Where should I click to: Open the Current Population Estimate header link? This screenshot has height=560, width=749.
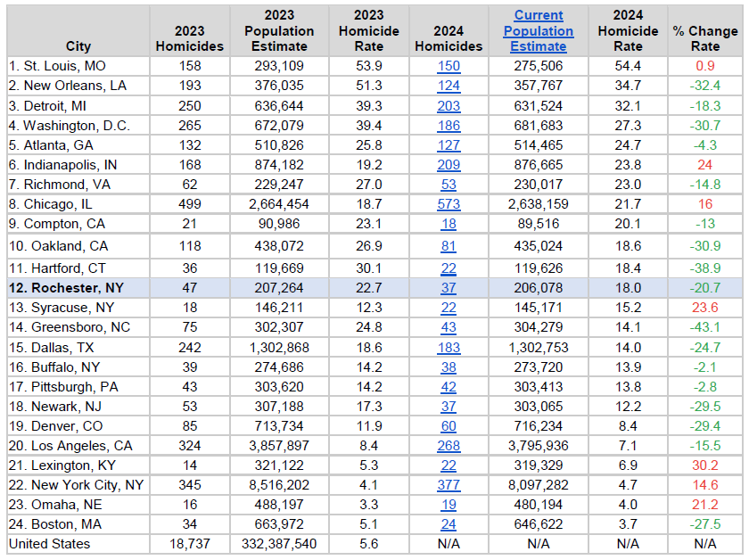[539, 31]
